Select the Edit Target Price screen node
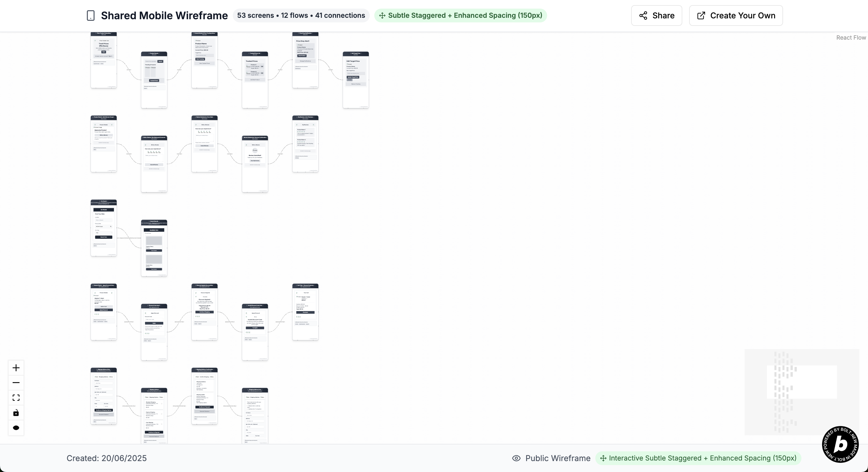Image resolution: width=868 pixels, height=472 pixels. (x=355, y=80)
